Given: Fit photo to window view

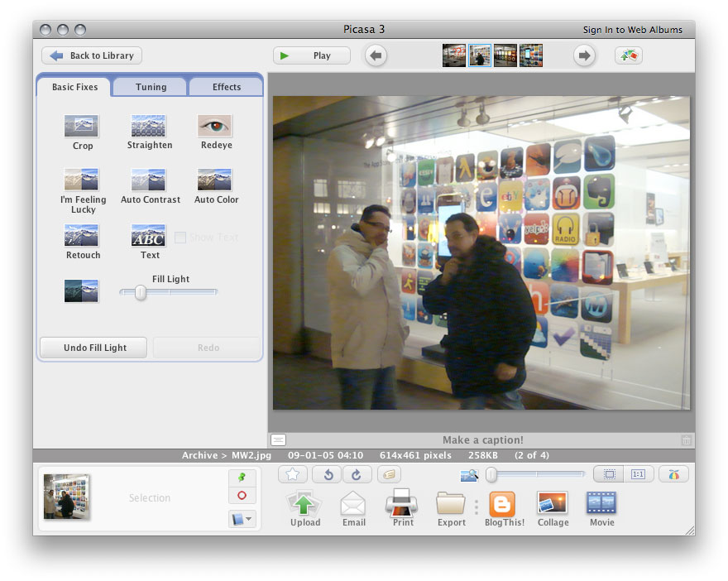Looking at the screenshot, I should tap(609, 474).
